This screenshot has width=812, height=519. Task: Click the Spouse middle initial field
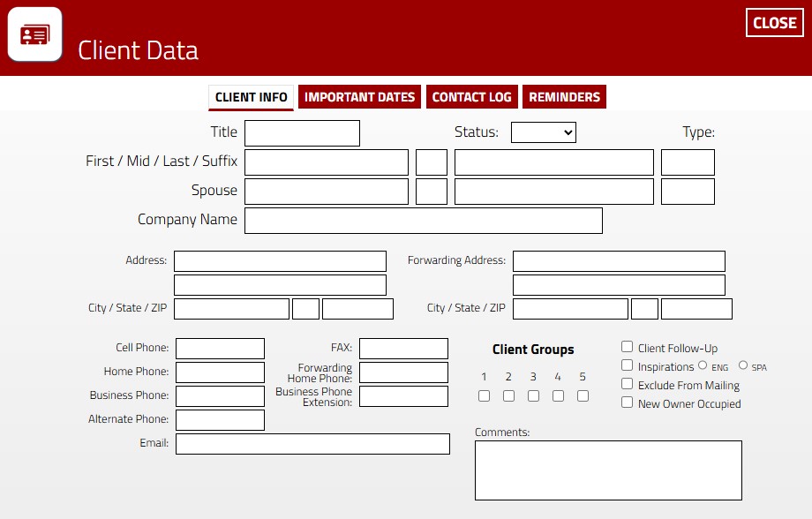click(432, 192)
